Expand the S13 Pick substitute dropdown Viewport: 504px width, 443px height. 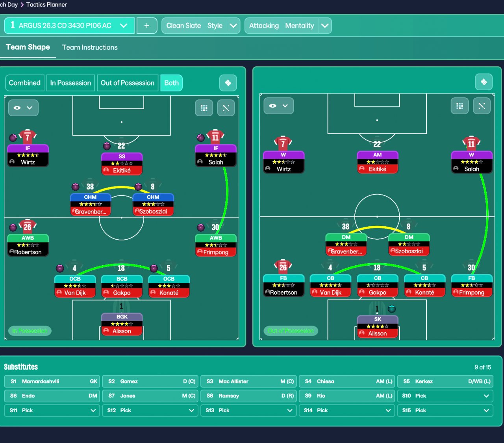(x=248, y=410)
